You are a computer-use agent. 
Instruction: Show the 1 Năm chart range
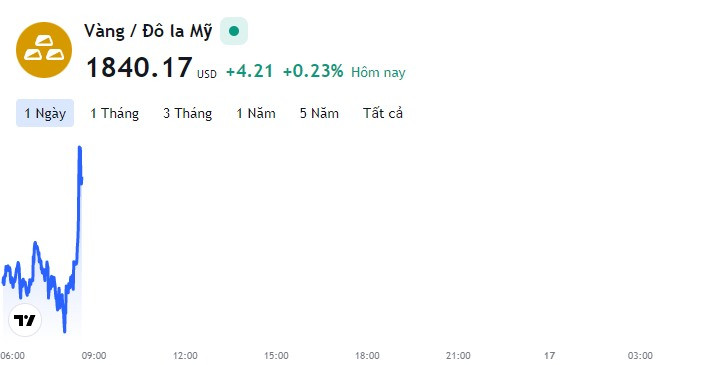pos(256,113)
